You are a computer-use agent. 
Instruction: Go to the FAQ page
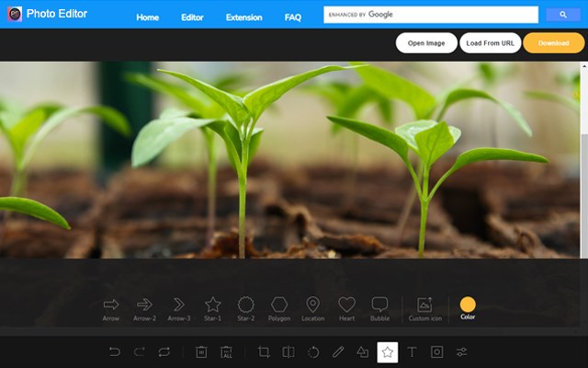(293, 17)
